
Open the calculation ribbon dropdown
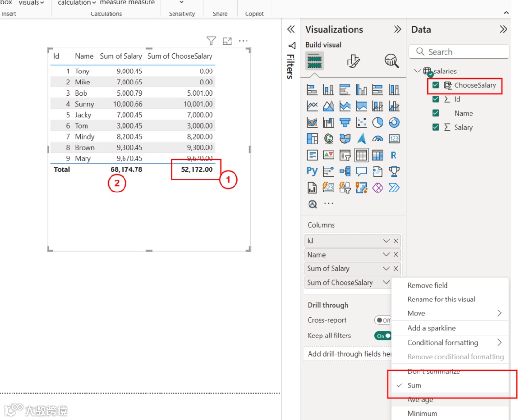tap(77, 3)
